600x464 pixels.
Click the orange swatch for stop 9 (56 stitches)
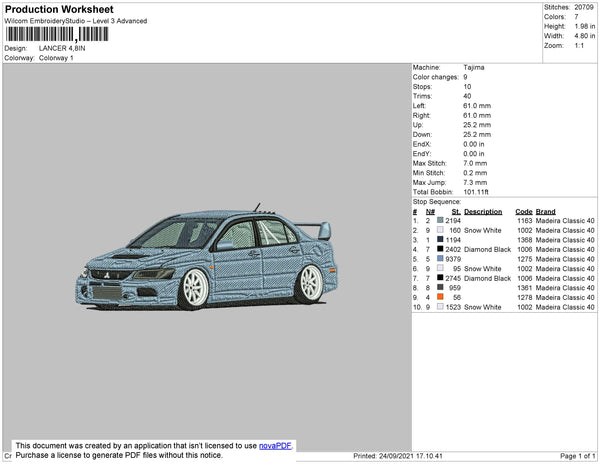440,297
